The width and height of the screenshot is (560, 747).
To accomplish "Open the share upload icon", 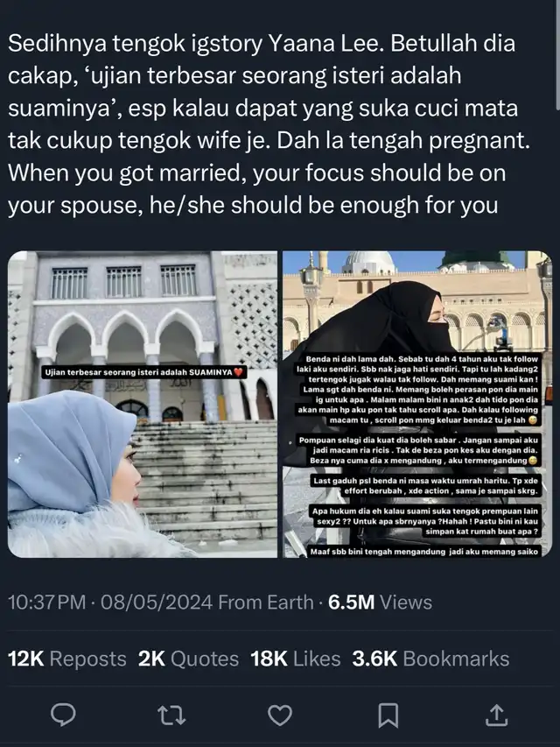I will tap(496, 715).
